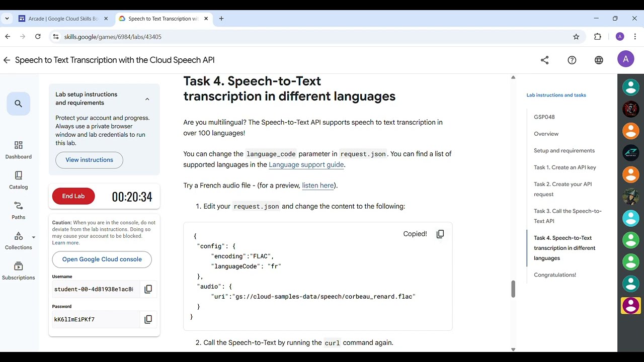Click the scroll up arrow of instructions
The image size is (644, 362).
pyautogui.click(x=513, y=77)
